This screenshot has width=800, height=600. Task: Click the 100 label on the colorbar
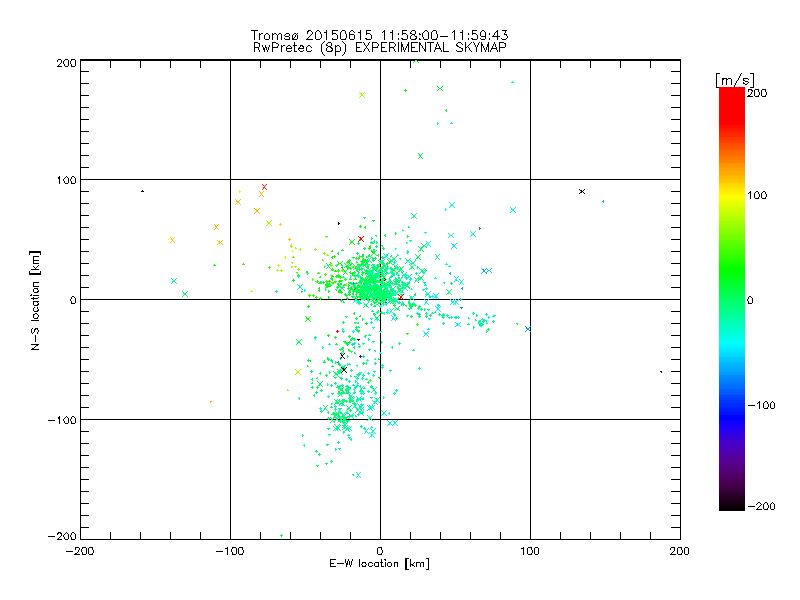pyautogui.click(x=757, y=195)
